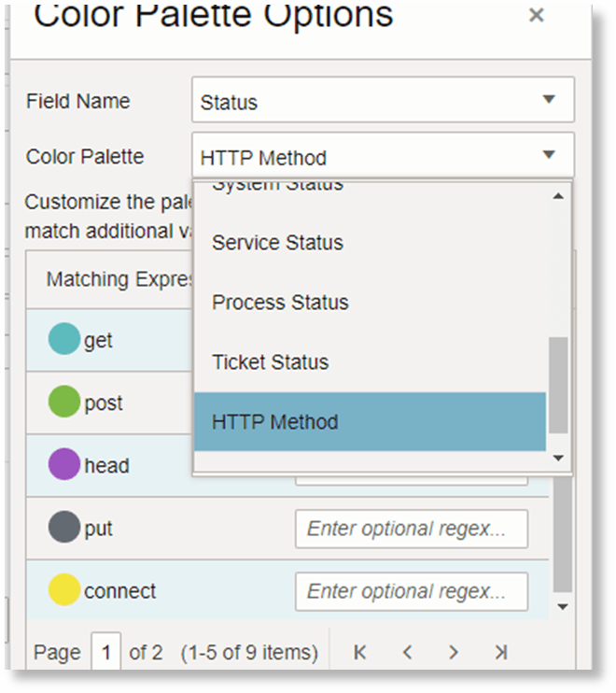Select Service Status from the list
Screen dimensions: 616x693
277,243
